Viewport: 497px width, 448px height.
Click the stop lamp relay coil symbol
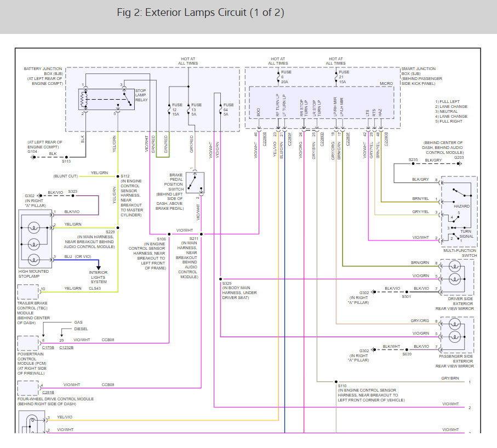coord(84,100)
